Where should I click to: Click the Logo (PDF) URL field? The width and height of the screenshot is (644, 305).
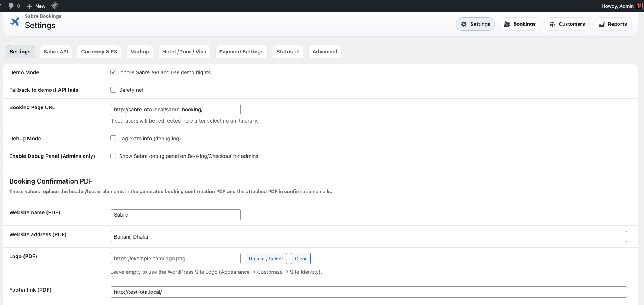coord(176,259)
